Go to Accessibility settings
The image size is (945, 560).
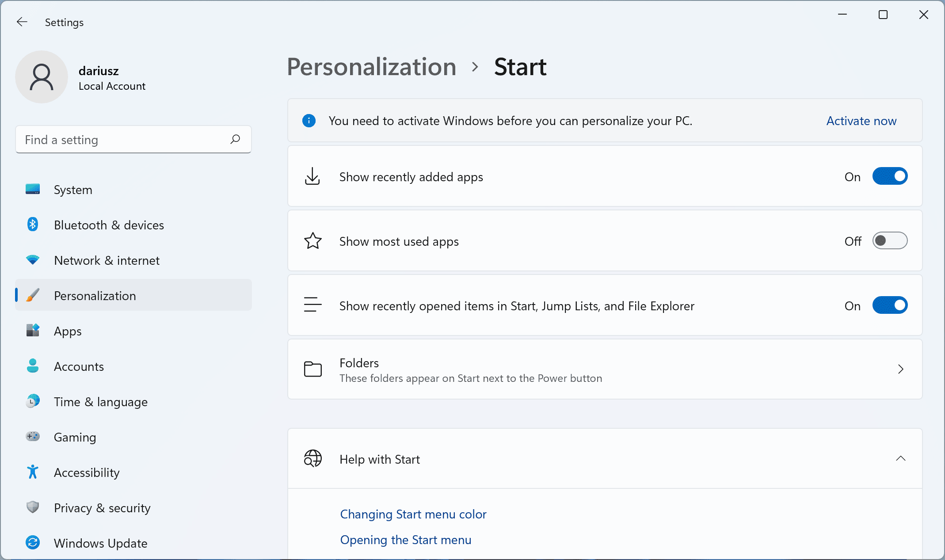click(x=133, y=472)
